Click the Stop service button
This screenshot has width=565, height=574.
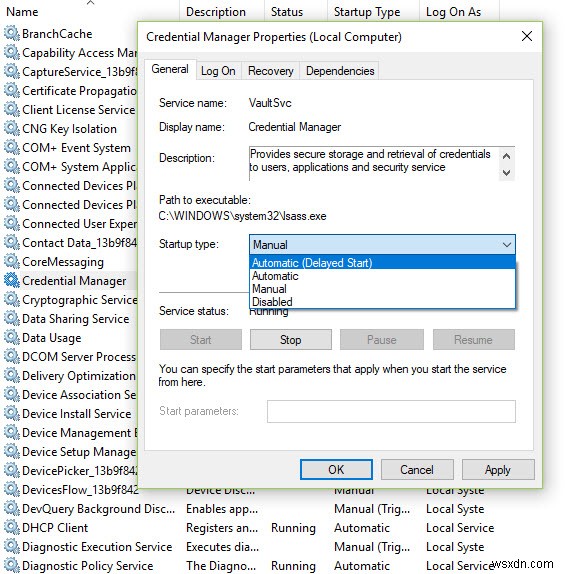point(291,339)
